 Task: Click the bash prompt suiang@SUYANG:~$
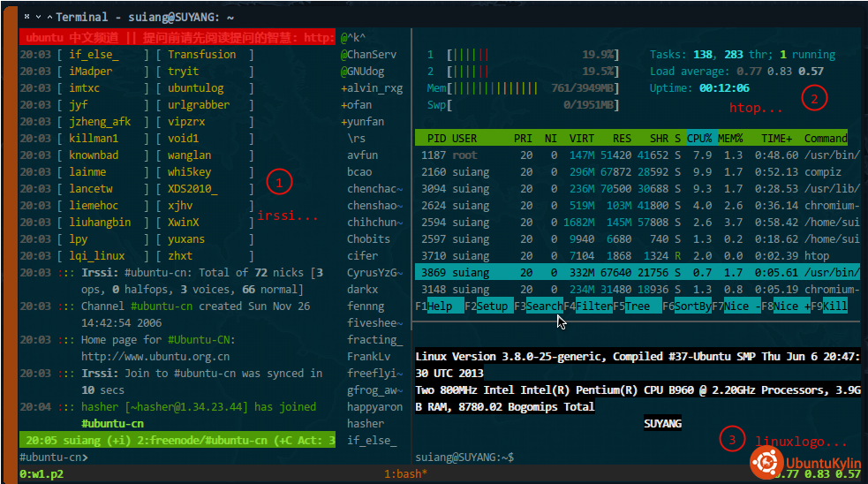coord(464,458)
